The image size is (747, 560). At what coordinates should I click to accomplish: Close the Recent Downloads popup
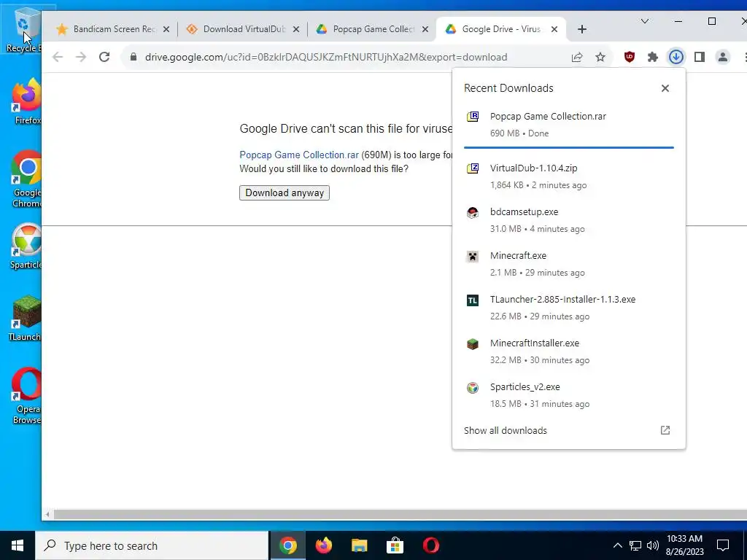665,88
